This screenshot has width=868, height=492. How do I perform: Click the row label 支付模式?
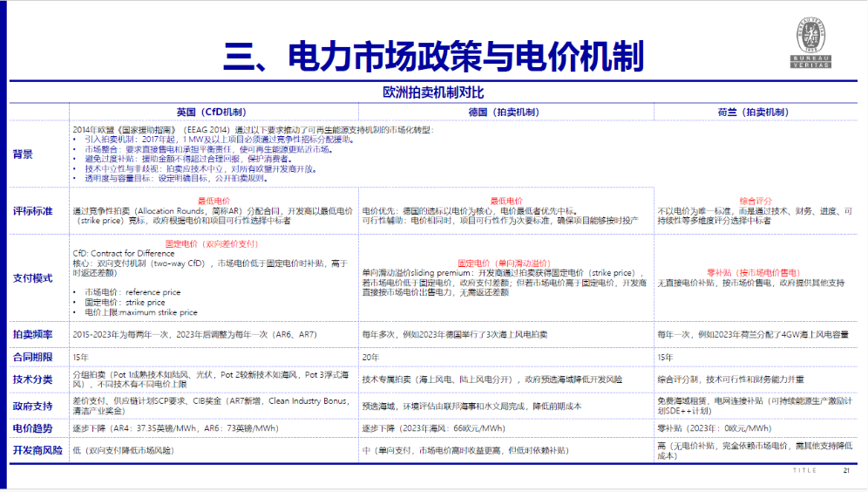pos(32,278)
